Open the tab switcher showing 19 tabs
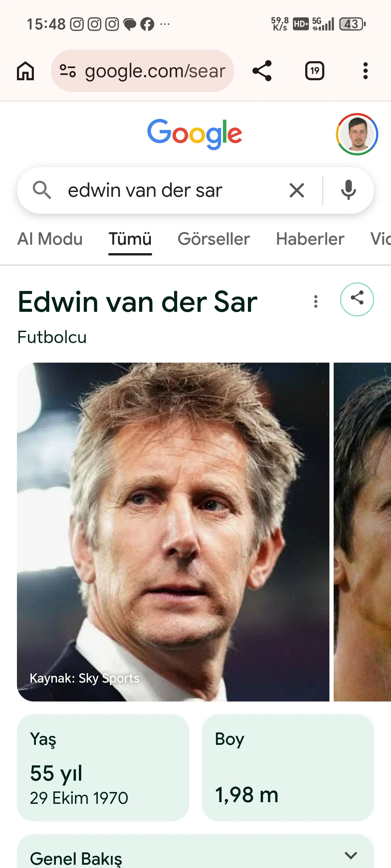This screenshot has width=391, height=868. tap(314, 71)
